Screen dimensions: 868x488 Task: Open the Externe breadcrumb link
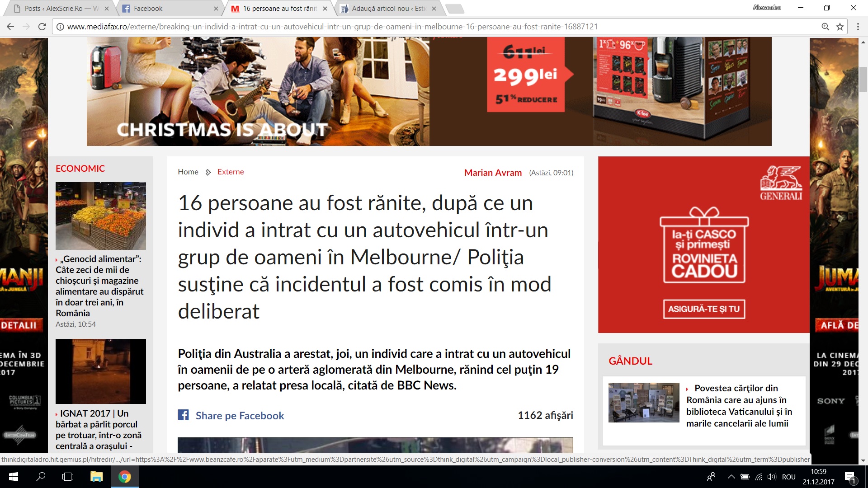point(231,172)
